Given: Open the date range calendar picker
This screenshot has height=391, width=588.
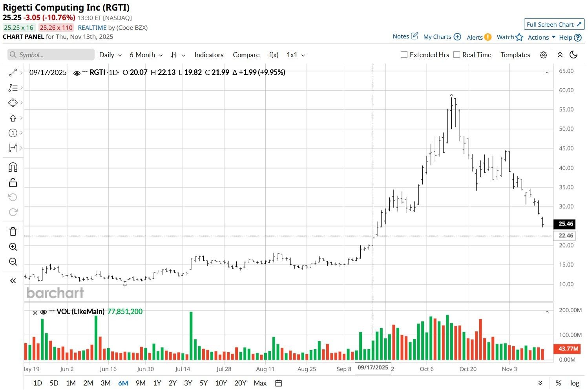Looking at the screenshot, I should pyautogui.click(x=279, y=383).
